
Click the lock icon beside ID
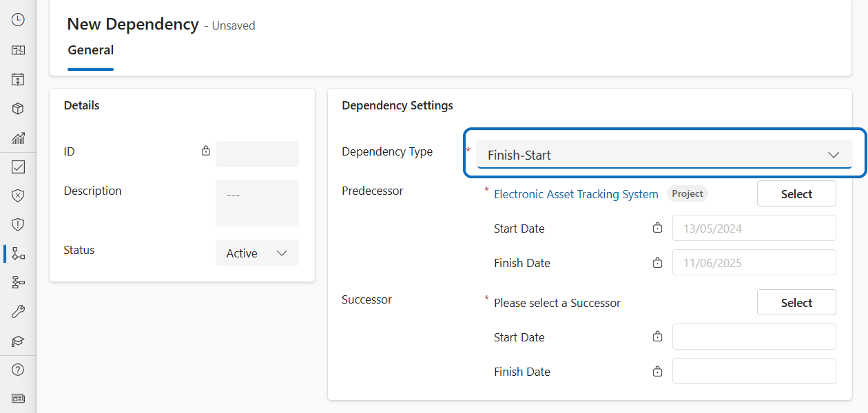205,151
